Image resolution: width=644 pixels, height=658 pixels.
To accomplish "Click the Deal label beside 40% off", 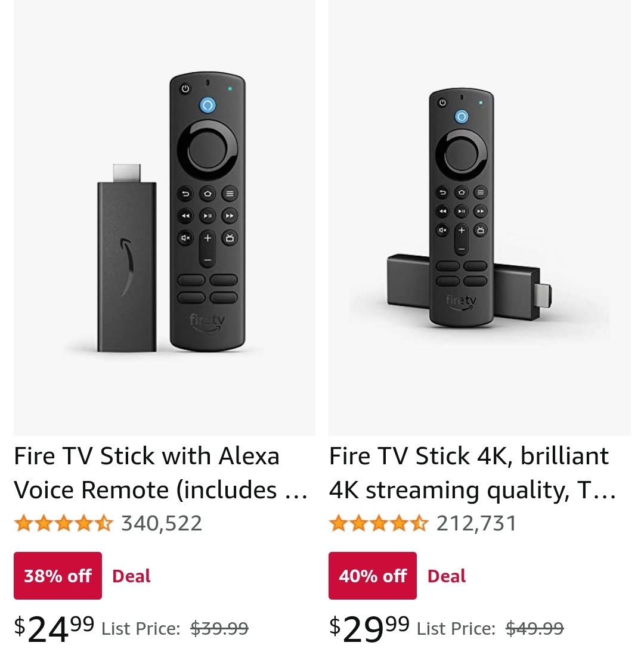I will coord(447,576).
